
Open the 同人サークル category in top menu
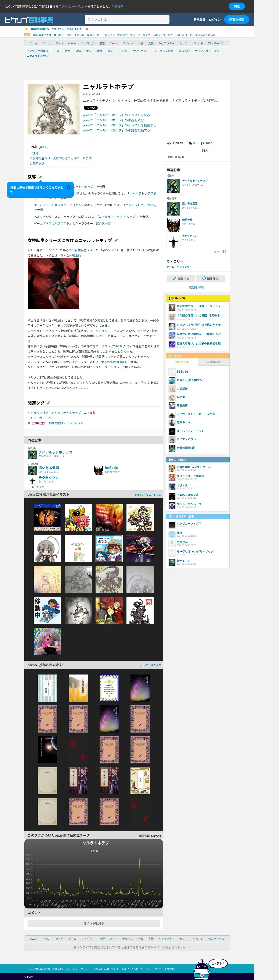pos(216,43)
